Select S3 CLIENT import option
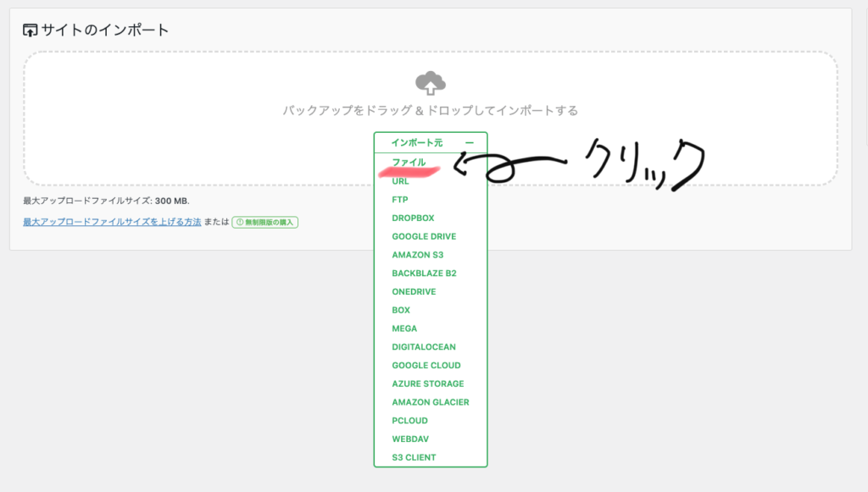Screen dimensions: 868x492 (x=414, y=457)
